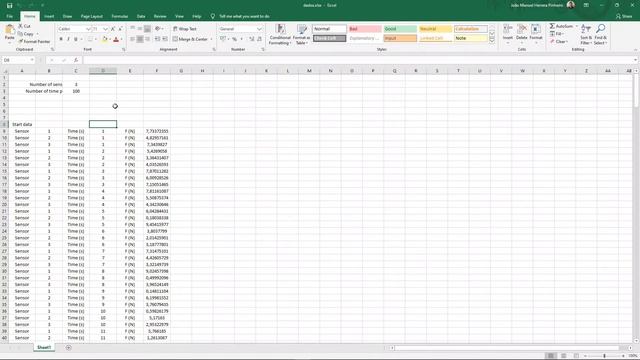The width and height of the screenshot is (640, 360).
Task: Open the font name combo box
Action: point(74,29)
